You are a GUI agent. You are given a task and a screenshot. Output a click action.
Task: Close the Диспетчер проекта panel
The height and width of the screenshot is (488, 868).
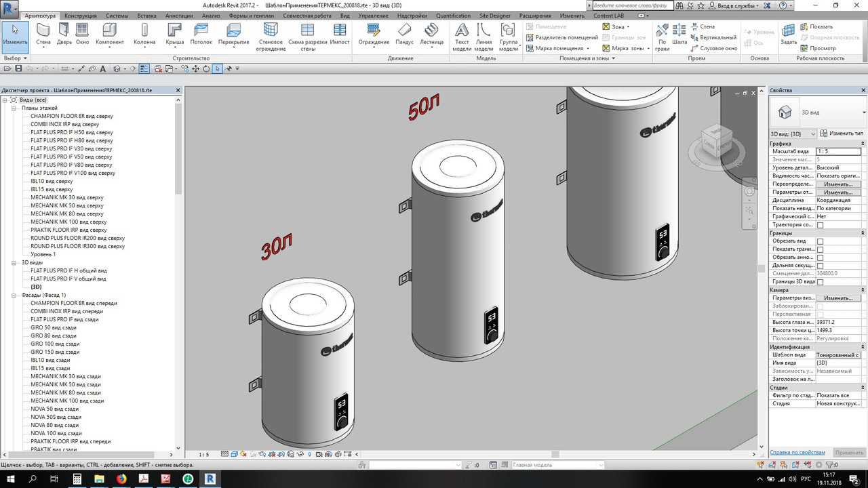(x=178, y=90)
